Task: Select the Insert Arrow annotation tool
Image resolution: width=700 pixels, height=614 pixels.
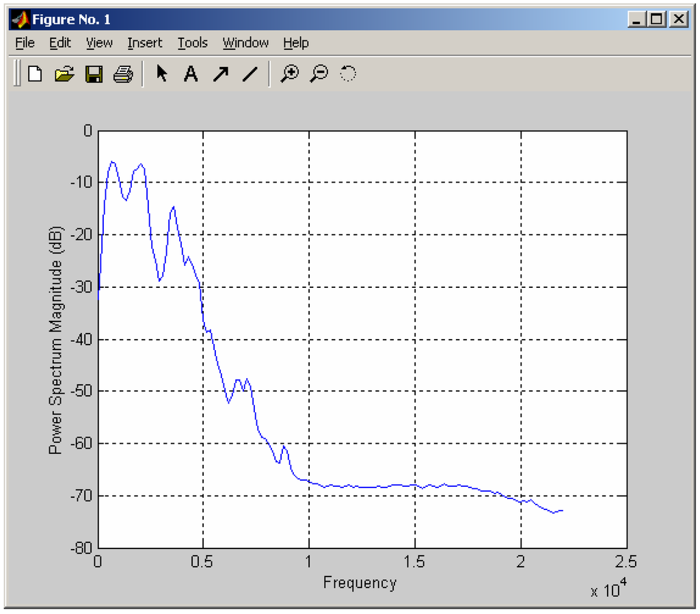Action: 220,74
